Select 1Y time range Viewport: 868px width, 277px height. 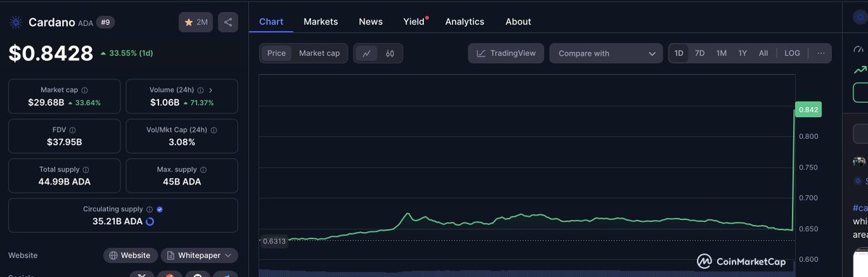click(x=743, y=53)
